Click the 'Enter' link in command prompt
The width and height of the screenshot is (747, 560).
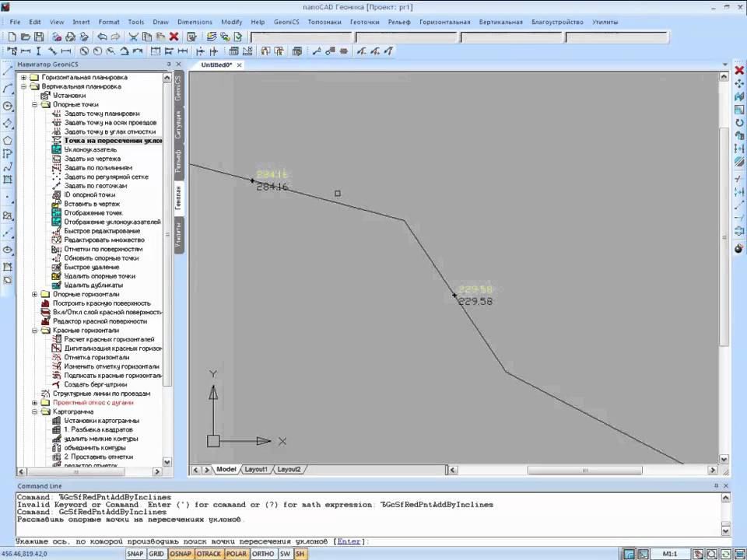pyautogui.click(x=349, y=541)
